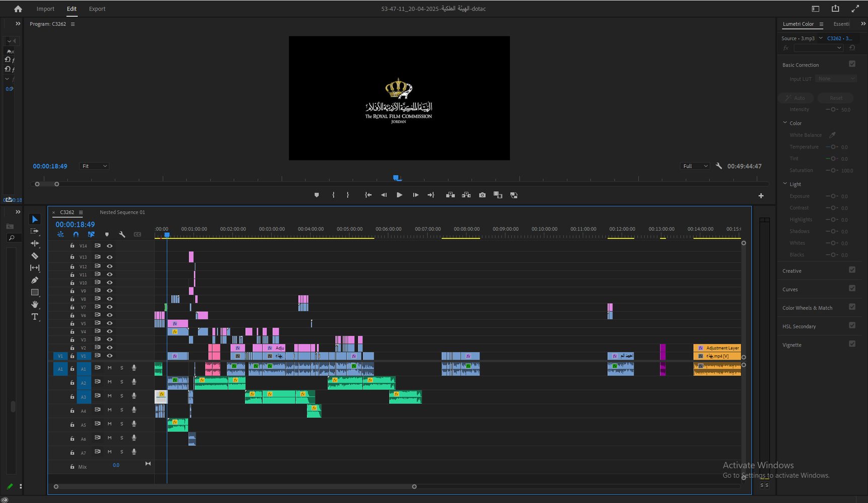
Task: Open the Input LUT dropdown
Action: point(836,78)
